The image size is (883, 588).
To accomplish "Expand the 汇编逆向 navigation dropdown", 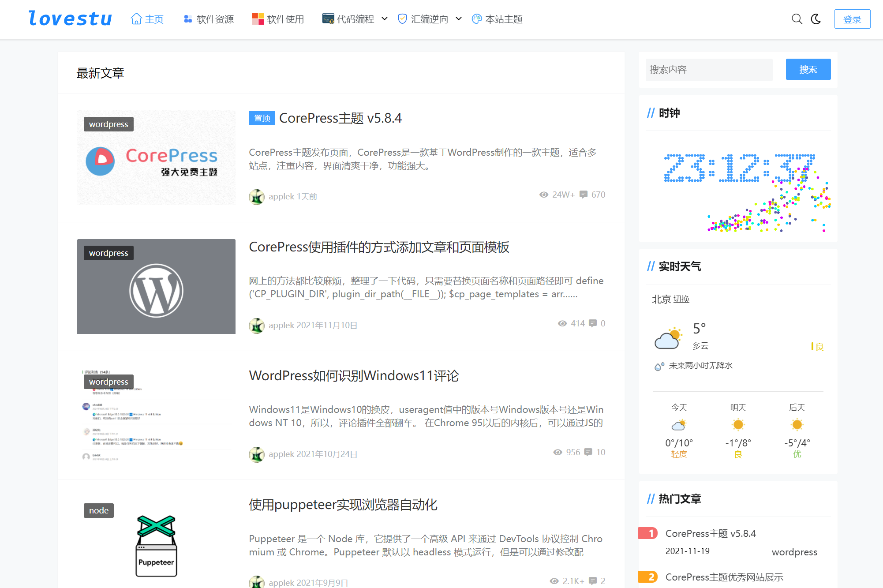I will coord(459,19).
